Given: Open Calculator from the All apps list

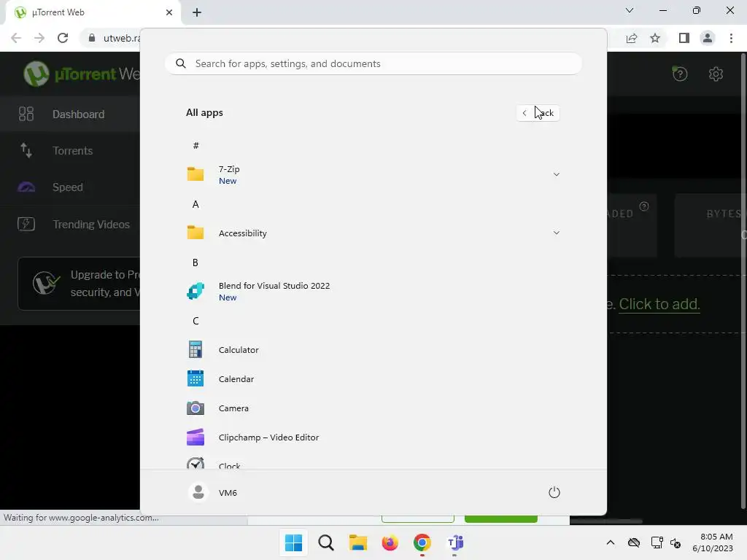Looking at the screenshot, I should [x=373, y=349].
